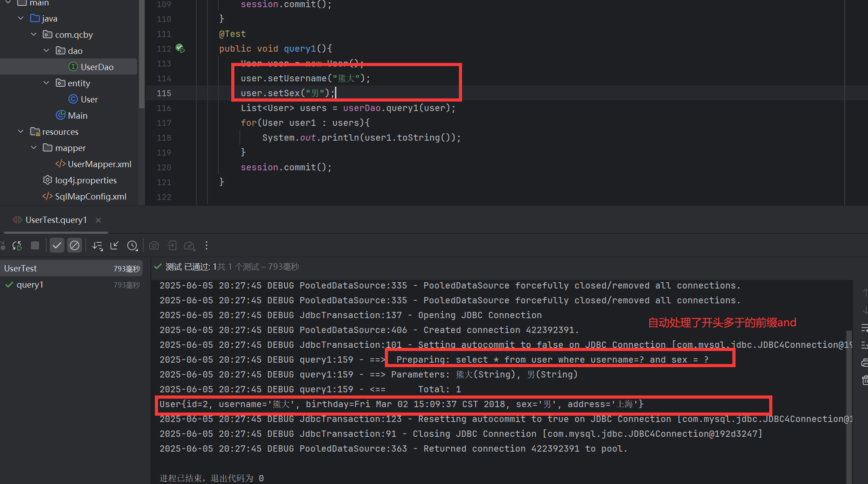Screen dimensions: 868x484
Task: Click the com.qcby package icon
Action: pyautogui.click(x=48, y=34)
